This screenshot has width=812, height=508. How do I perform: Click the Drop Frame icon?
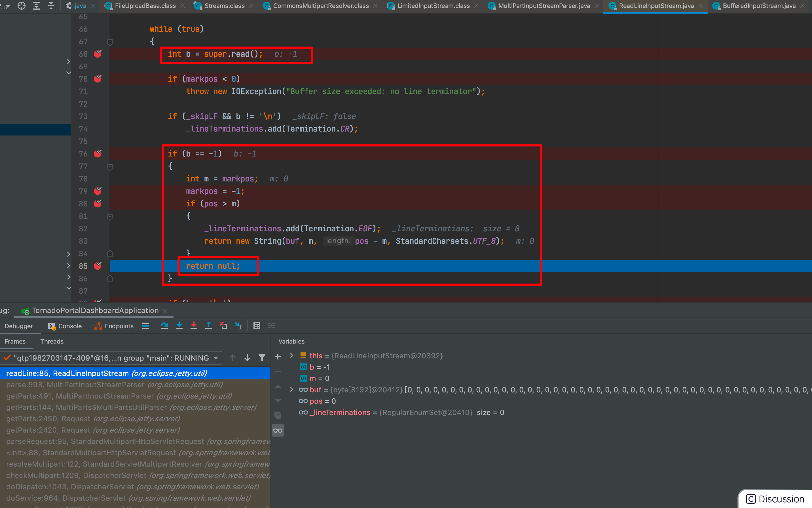point(223,325)
